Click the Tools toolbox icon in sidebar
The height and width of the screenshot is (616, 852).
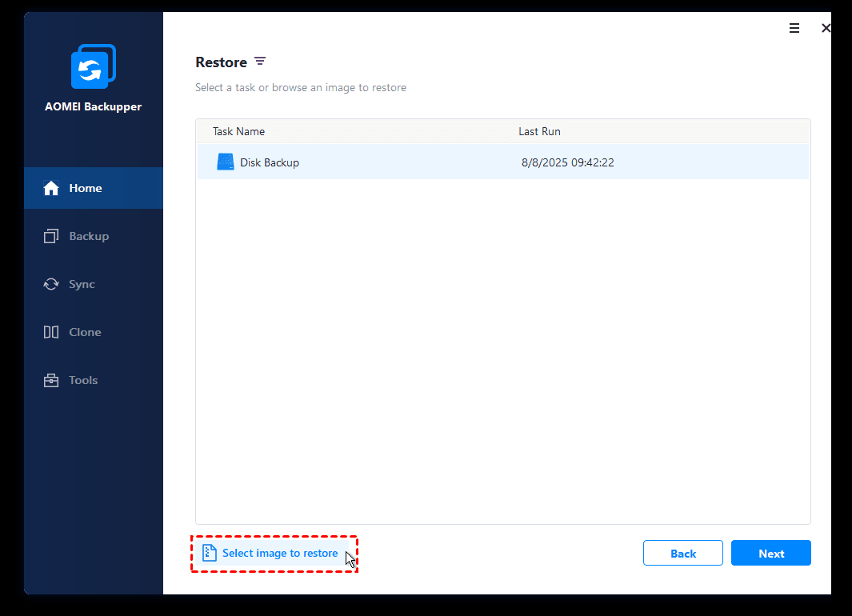[51, 380]
